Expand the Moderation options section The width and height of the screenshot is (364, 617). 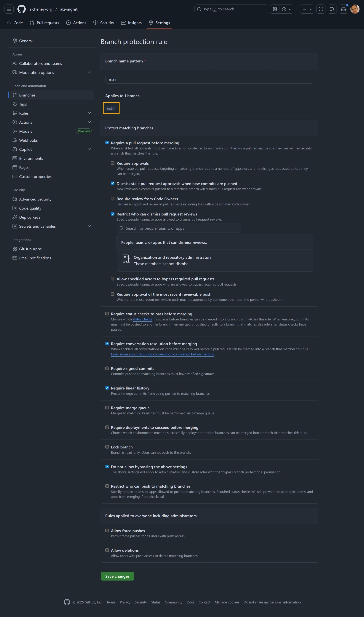click(x=89, y=72)
